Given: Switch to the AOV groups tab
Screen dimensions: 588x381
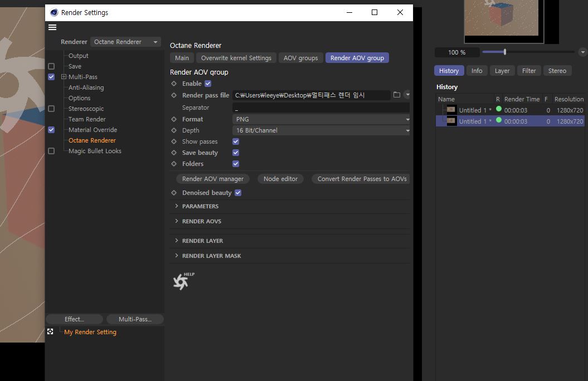Looking at the screenshot, I should coord(301,58).
